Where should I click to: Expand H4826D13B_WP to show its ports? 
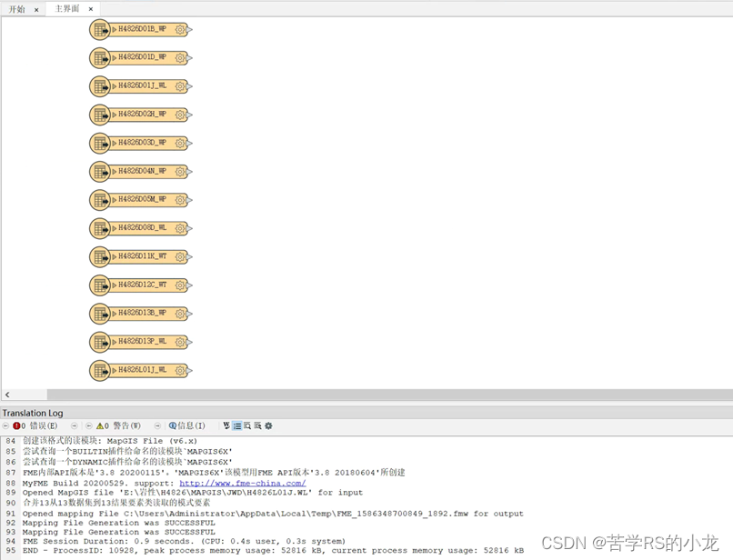tap(113, 314)
